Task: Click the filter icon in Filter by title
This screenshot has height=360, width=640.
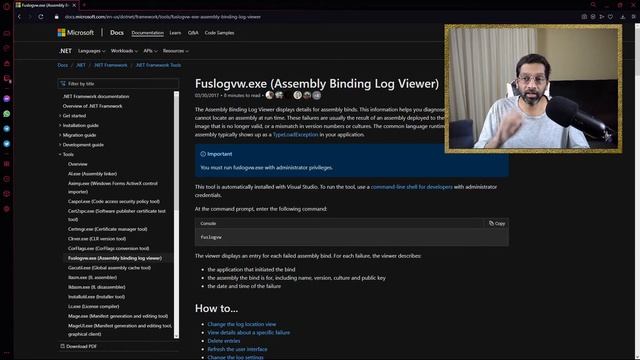Action: point(63,84)
